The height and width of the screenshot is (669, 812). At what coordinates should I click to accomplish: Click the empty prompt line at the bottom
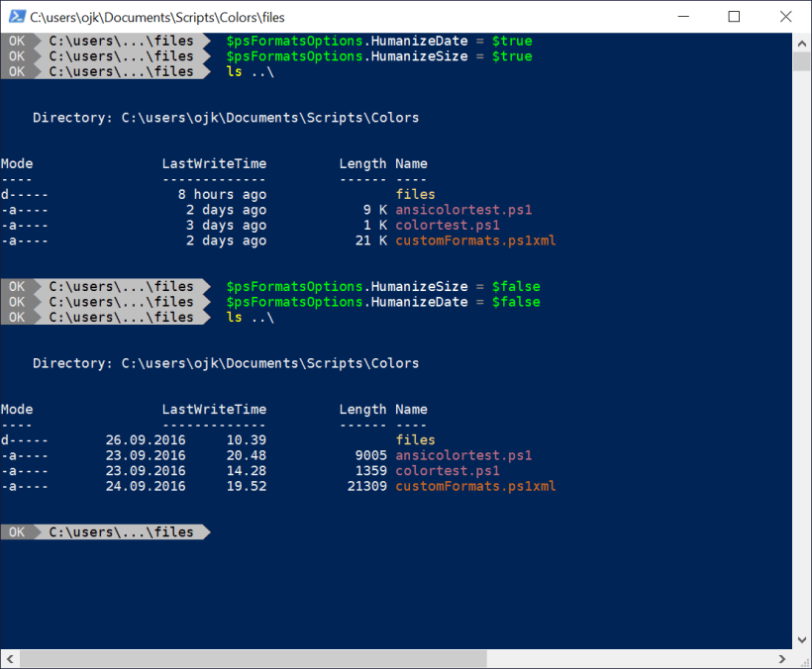pyautogui.click(x=396, y=532)
